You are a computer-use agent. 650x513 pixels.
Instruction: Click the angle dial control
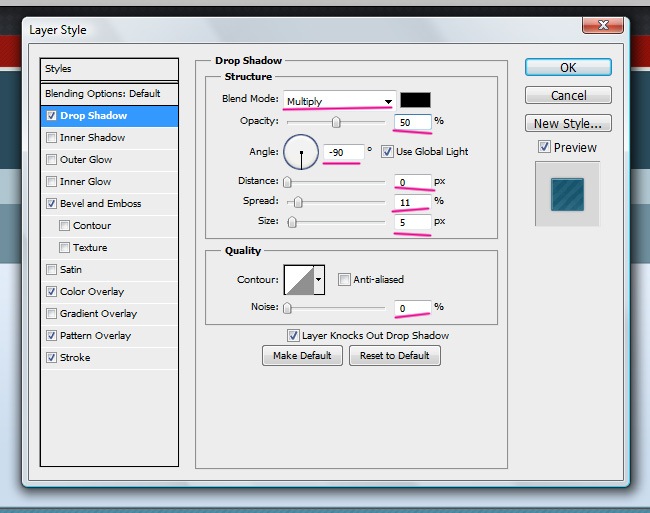(x=300, y=152)
